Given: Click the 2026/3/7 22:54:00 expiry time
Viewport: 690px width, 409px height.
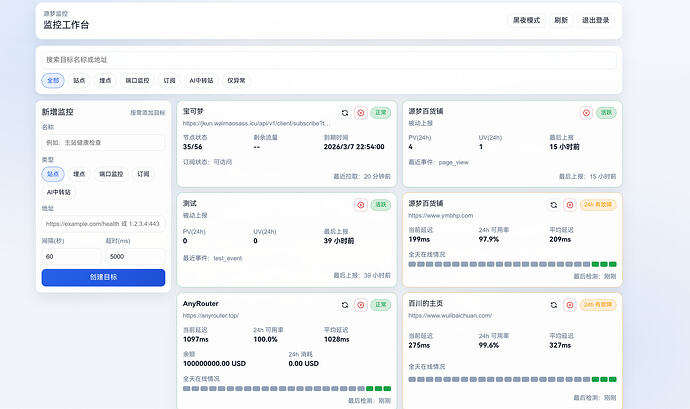Looking at the screenshot, I should click(354, 147).
